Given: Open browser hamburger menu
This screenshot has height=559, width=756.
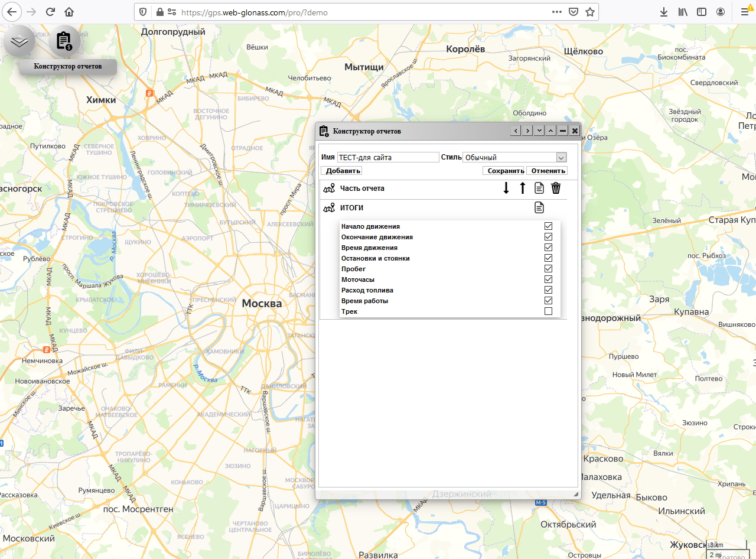Looking at the screenshot, I should (745, 12).
